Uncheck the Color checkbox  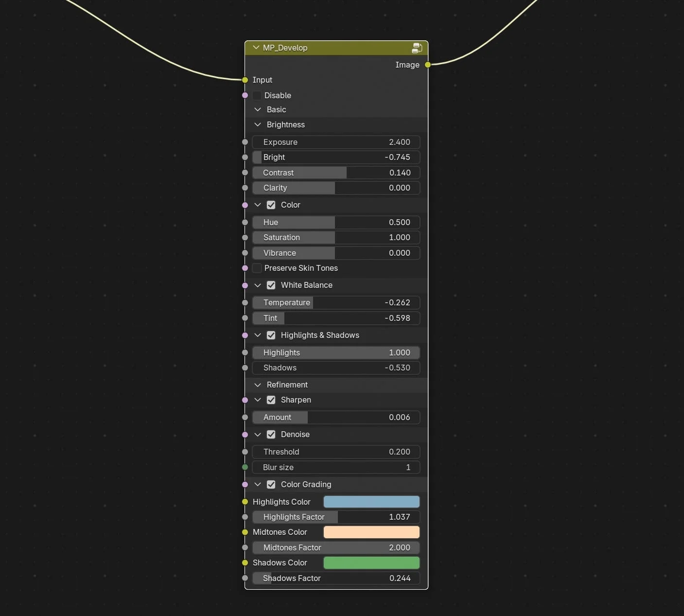coord(271,205)
